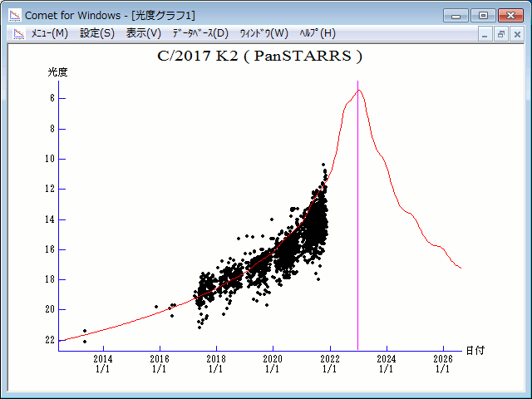Image resolution: width=532 pixels, height=399 pixels.
Task: Click the graph title C/2017 K2 ( PanSTARRS )
Action: (260, 56)
